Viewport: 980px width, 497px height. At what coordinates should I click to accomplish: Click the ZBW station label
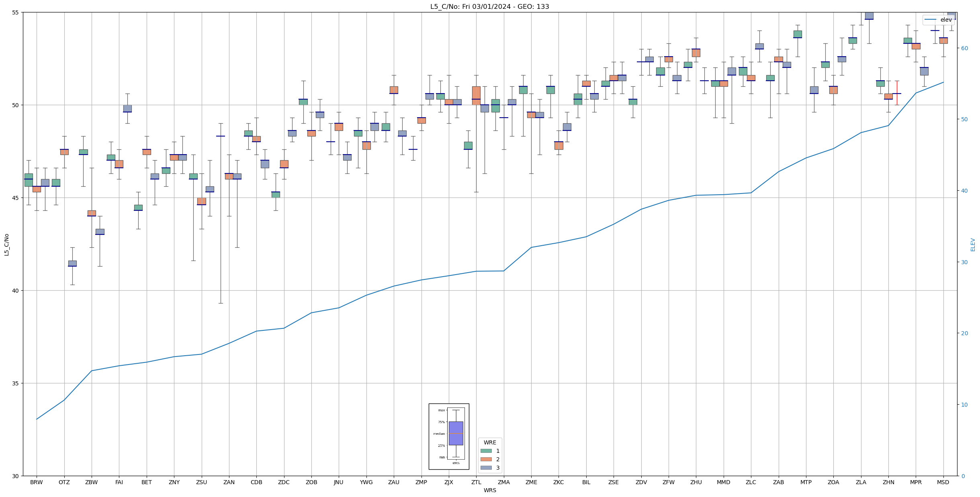click(92, 482)
